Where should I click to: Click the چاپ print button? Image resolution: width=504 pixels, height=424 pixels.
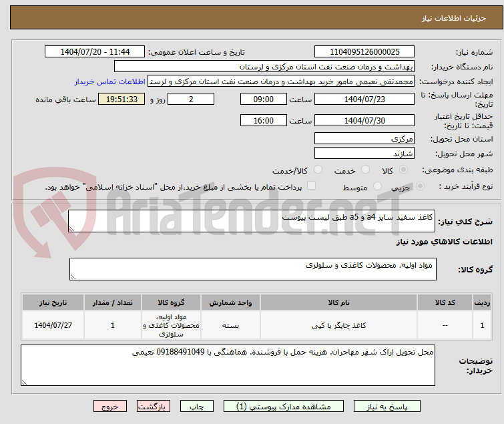click(197, 407)
